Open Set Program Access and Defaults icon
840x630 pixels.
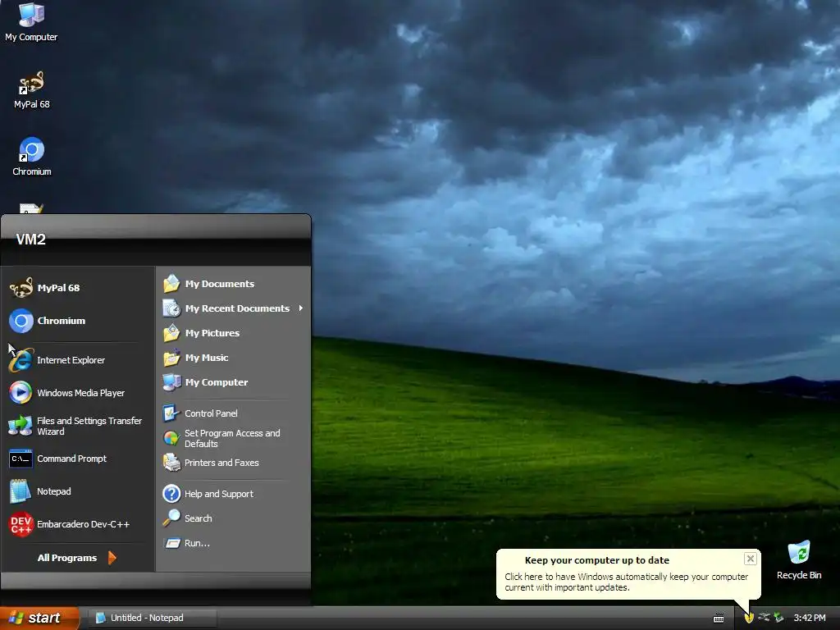coord(171,438)
